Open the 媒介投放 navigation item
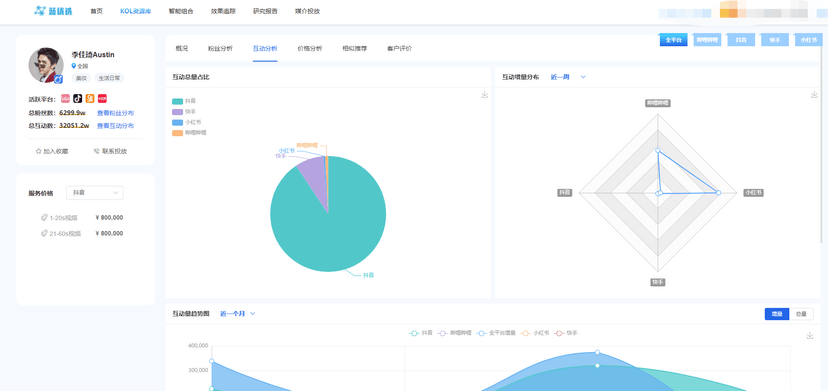 [307, 11]
